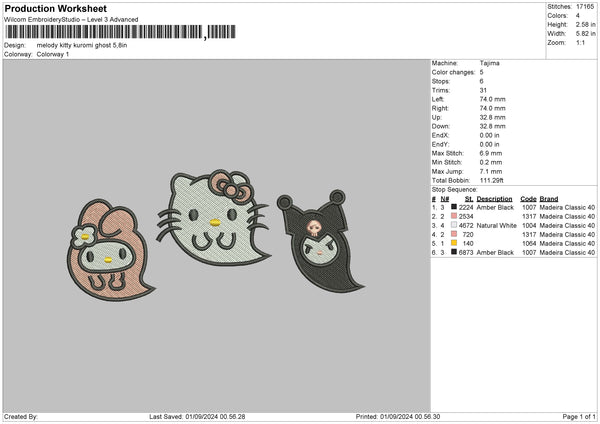
Task: Click the Left value 74.0 mm
Action: (492, 99)
